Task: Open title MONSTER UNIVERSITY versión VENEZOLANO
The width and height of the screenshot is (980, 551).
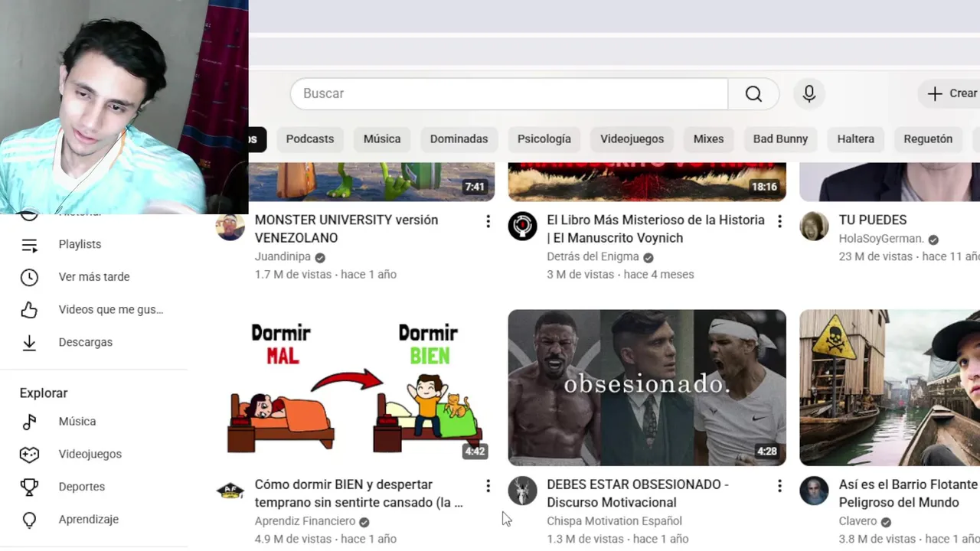Action: tap(346, 229)
